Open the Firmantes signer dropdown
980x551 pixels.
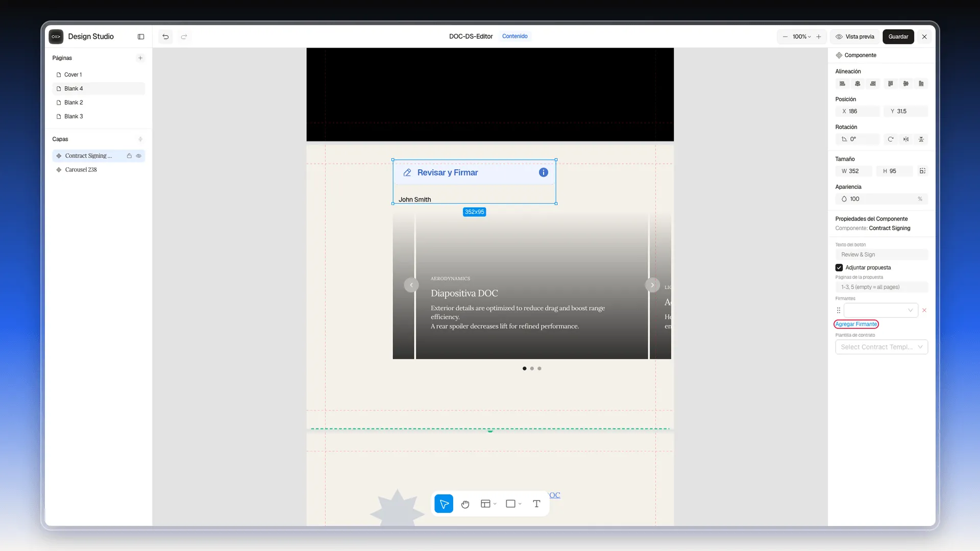click(x=881, y=310)
